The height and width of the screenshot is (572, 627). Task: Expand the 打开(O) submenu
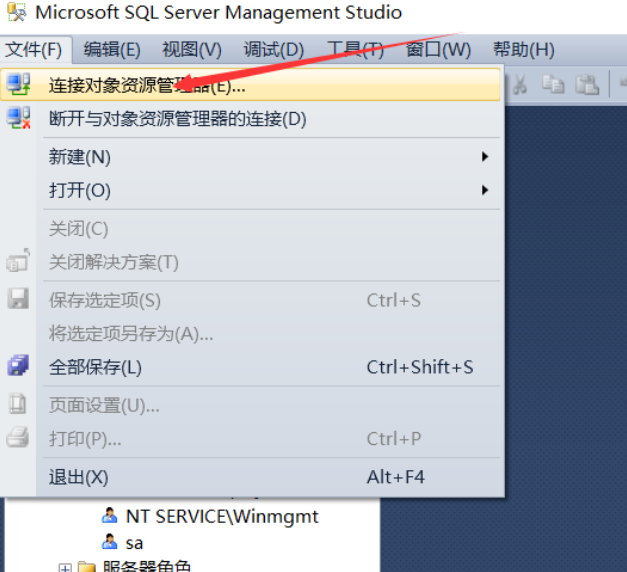[250, 190]
